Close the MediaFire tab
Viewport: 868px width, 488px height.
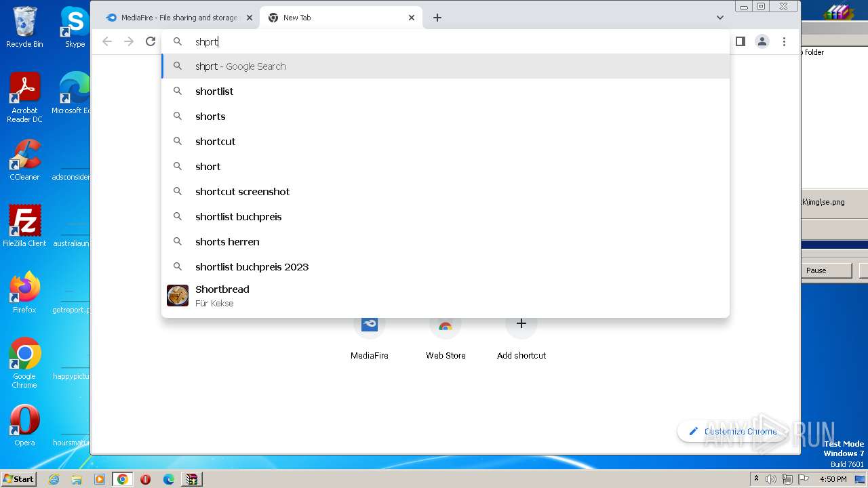(x=249, y=18)
